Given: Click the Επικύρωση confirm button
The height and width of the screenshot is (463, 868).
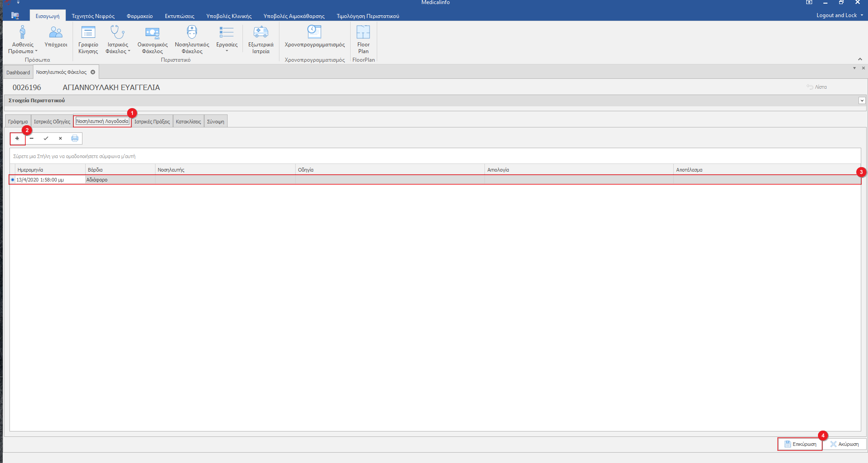Looking at the screenshot, I should click(800, 444).
